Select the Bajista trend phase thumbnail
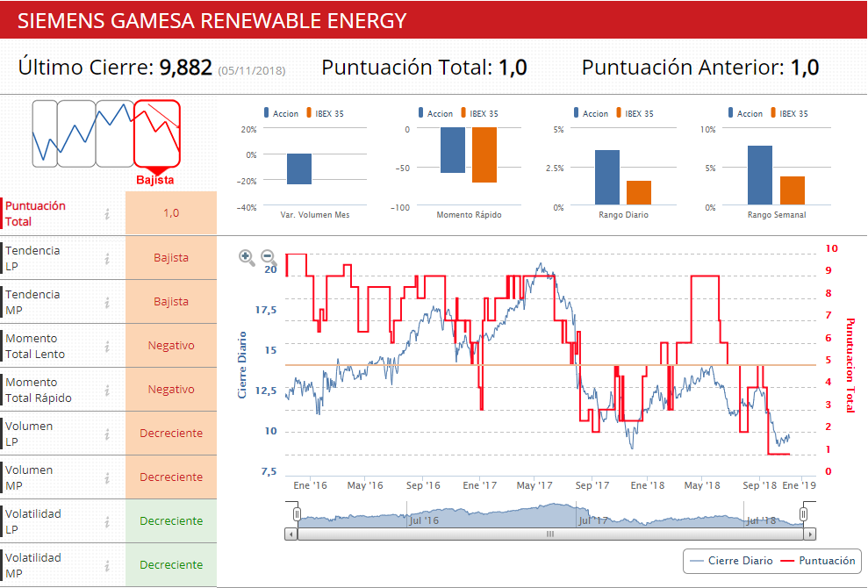Screen dimensions: 868x588 point(157,133)
